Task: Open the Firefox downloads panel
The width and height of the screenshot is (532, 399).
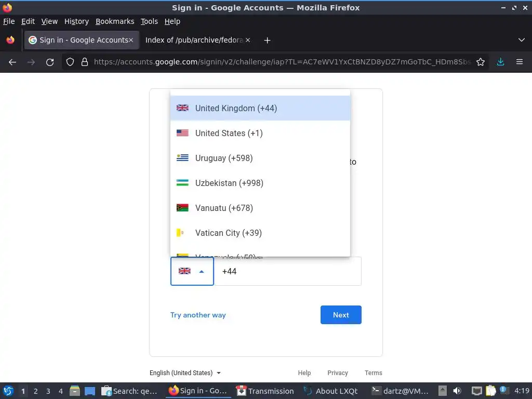Action: [500, 62]
